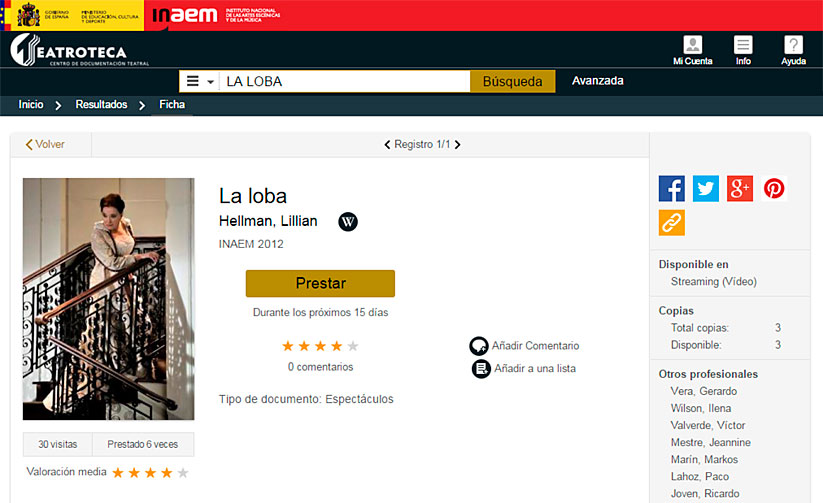Open the Ayuda help icon
Image resolution: width=823 pixels, height=503 pixels.
click(793, 50)
